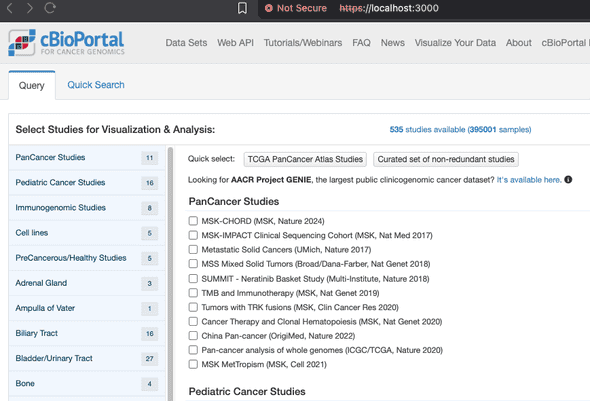Viewport: 590px width, 401px height.
Task: Click Curated set of non-redundant studies button
Action: 446,159
